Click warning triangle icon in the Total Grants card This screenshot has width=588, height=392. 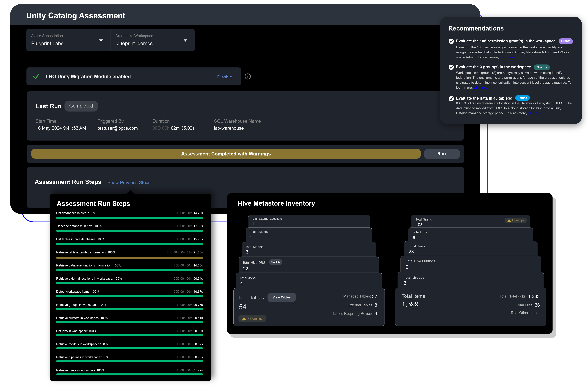(x=509, y=221)
